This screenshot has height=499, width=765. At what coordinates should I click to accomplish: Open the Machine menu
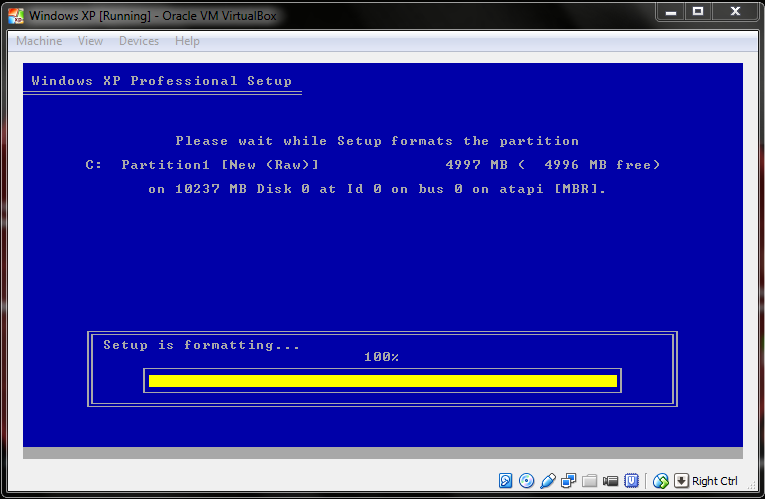pos(39,41)
